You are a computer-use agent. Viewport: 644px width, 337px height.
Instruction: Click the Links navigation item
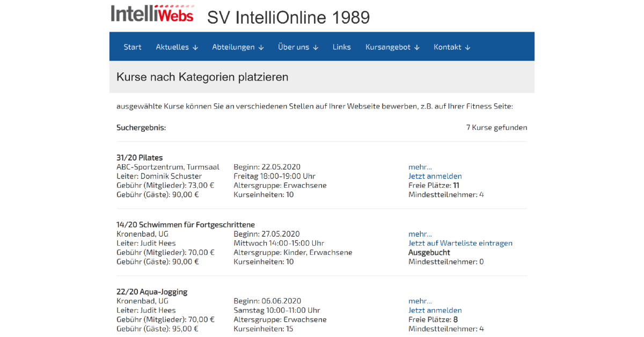coord(341,47)
